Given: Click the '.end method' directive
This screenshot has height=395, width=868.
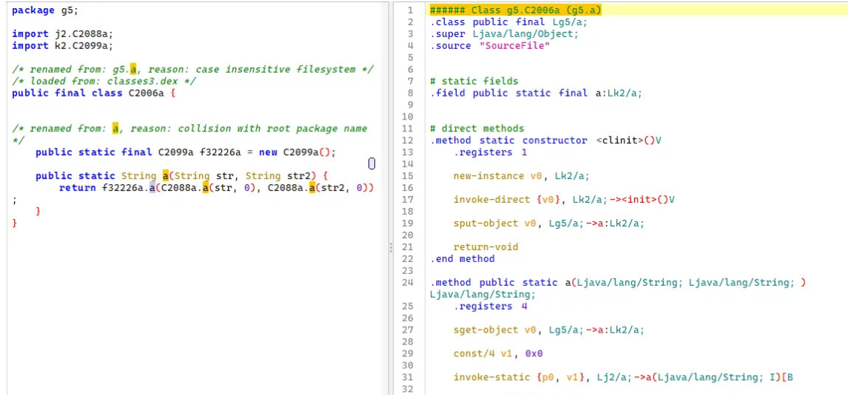Looking at the screenshot, I should point(463,258).
